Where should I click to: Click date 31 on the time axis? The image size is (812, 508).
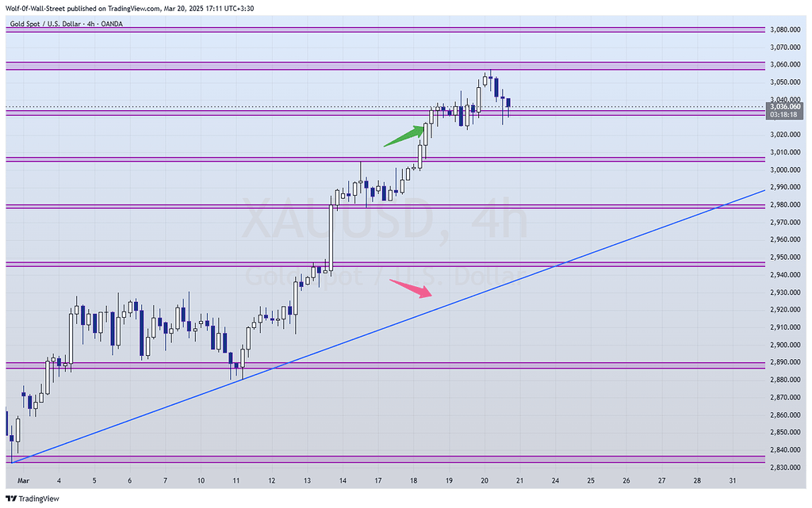(x=732, y=481)
